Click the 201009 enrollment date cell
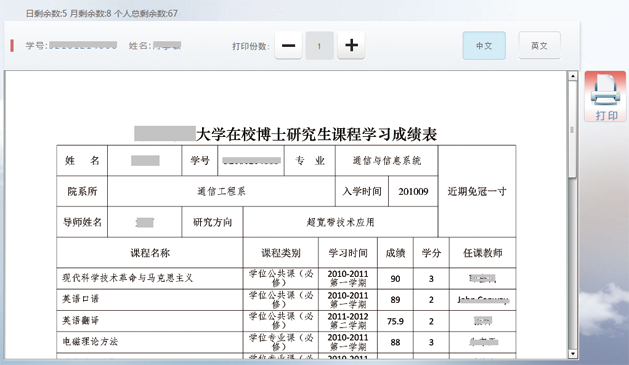Viewport: 629px width, 365px height. (413, 192)
